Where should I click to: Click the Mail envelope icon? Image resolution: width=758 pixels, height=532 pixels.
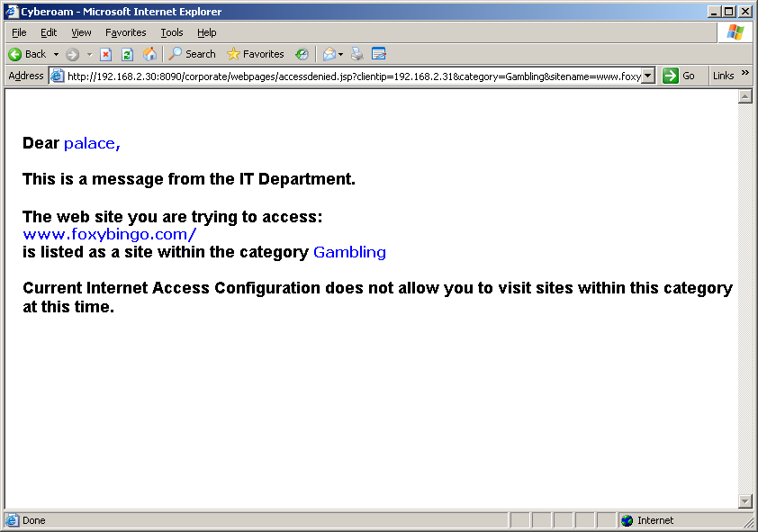329,54
